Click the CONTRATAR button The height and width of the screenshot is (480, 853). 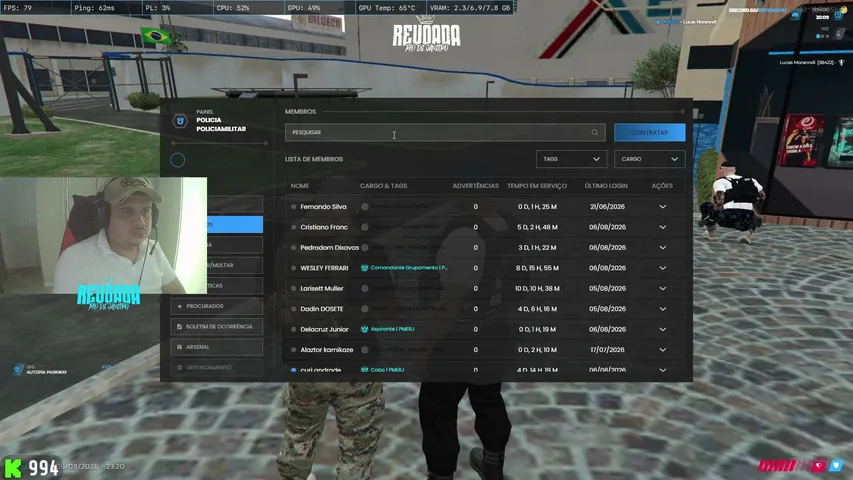coord(650,132)
